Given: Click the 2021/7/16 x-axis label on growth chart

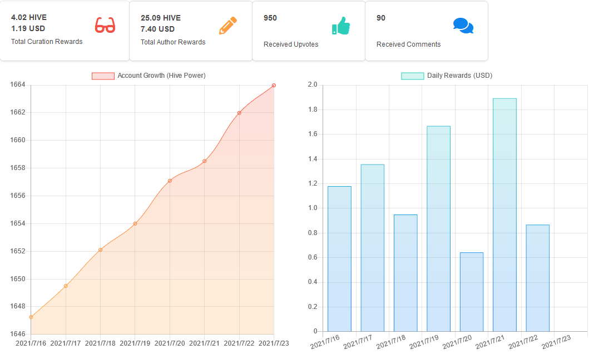Looking at the screenshot, I should [31, 343].
